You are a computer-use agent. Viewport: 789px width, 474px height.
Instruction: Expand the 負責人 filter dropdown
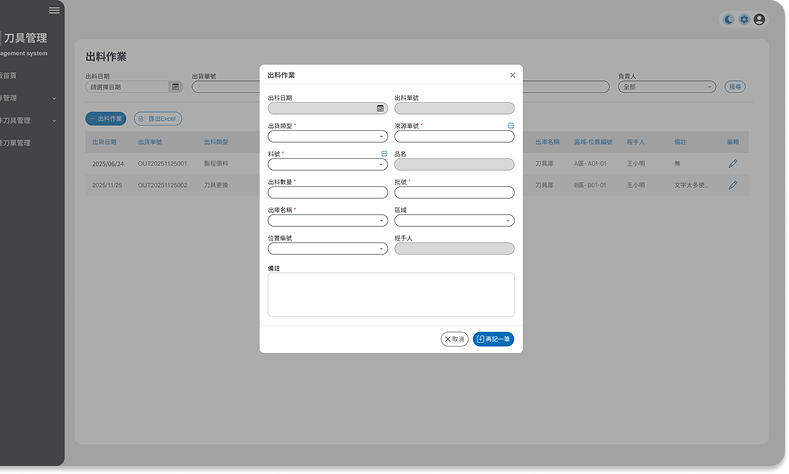666,87
